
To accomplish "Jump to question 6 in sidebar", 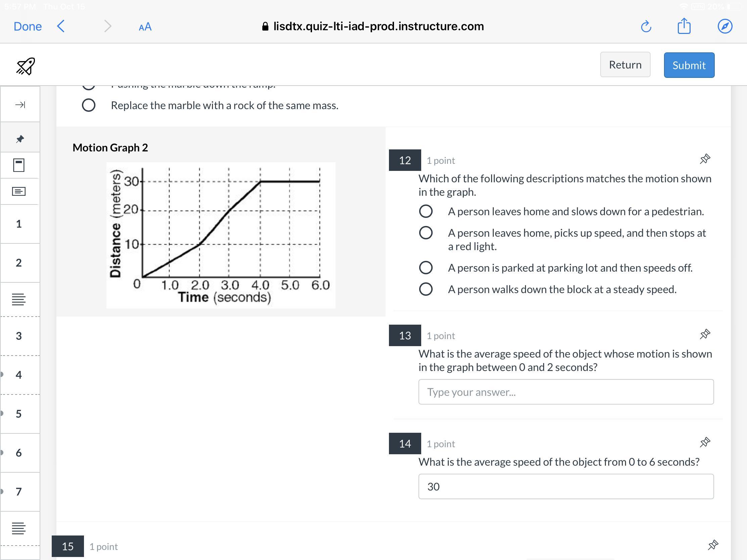I will click(19, 453).
